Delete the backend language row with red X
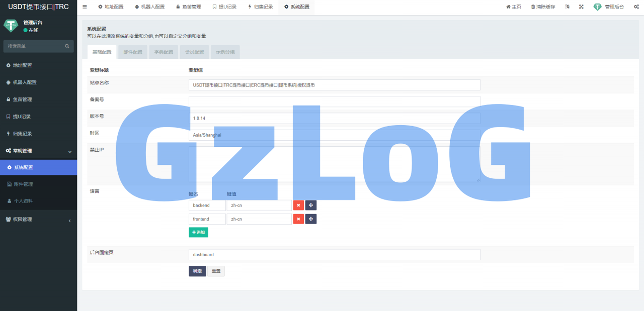Screen dimensions: 644x311 (x=298, y=205)
